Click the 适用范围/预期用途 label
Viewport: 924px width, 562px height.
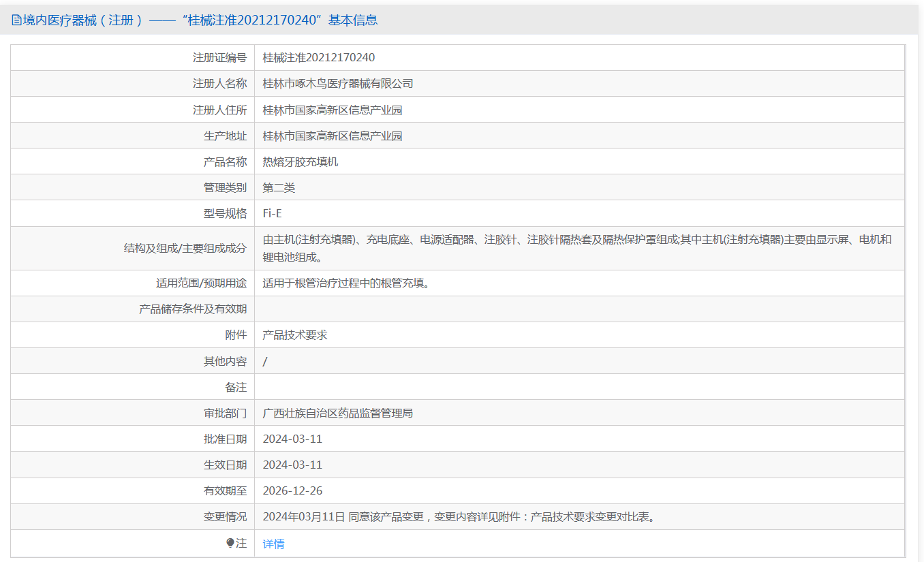tap(201, 283)
